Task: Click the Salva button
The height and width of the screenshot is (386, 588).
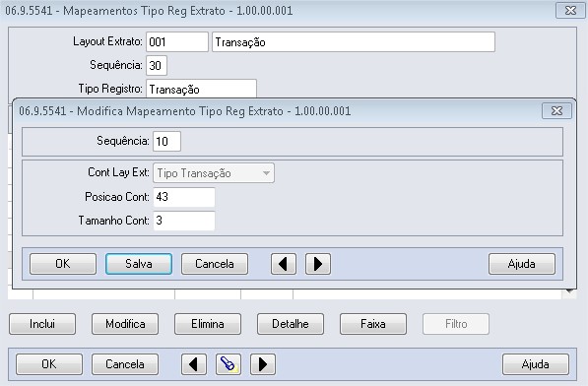Action: tap(139, 264)
